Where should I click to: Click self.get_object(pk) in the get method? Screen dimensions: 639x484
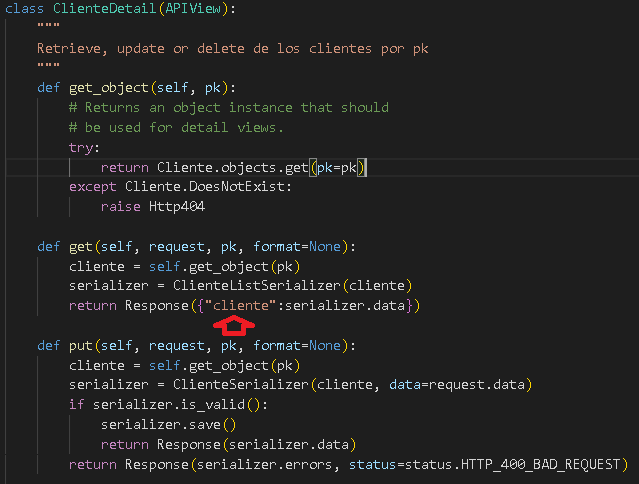point(225,267)
